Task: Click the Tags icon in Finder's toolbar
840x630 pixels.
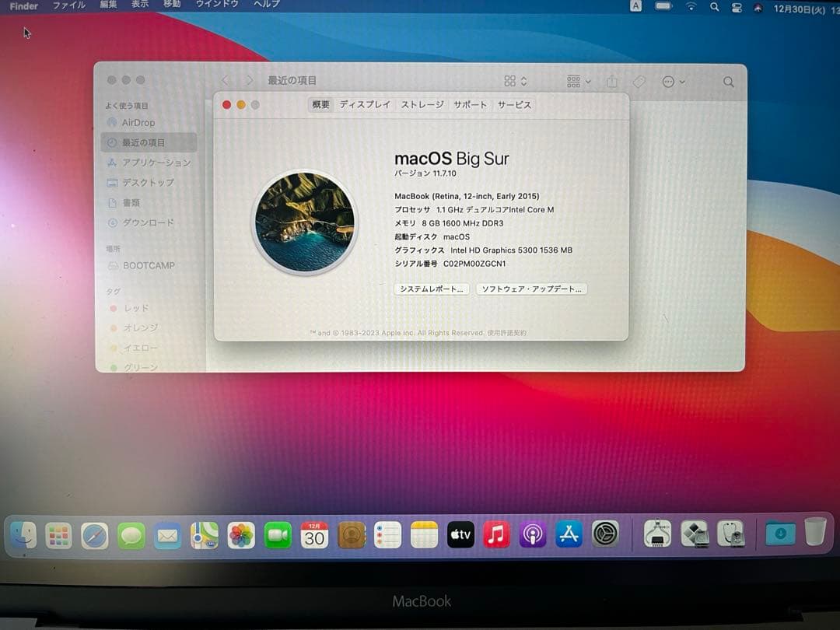Action: tap(639, 81)
